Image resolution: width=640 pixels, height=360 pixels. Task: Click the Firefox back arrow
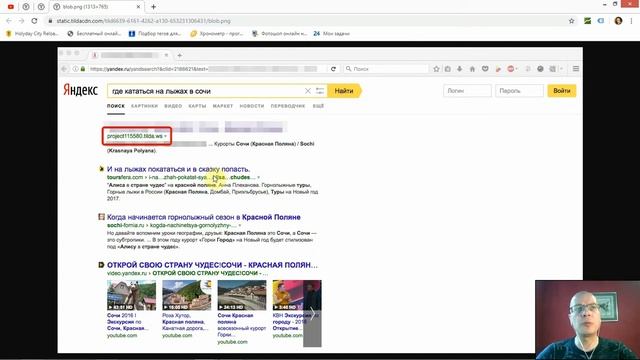64,69
